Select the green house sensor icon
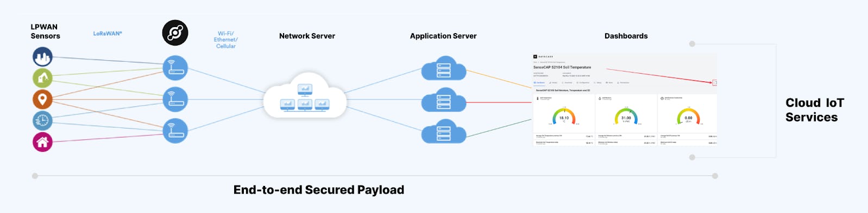Screen dimensions: 868x213 [x=42, y=78]
